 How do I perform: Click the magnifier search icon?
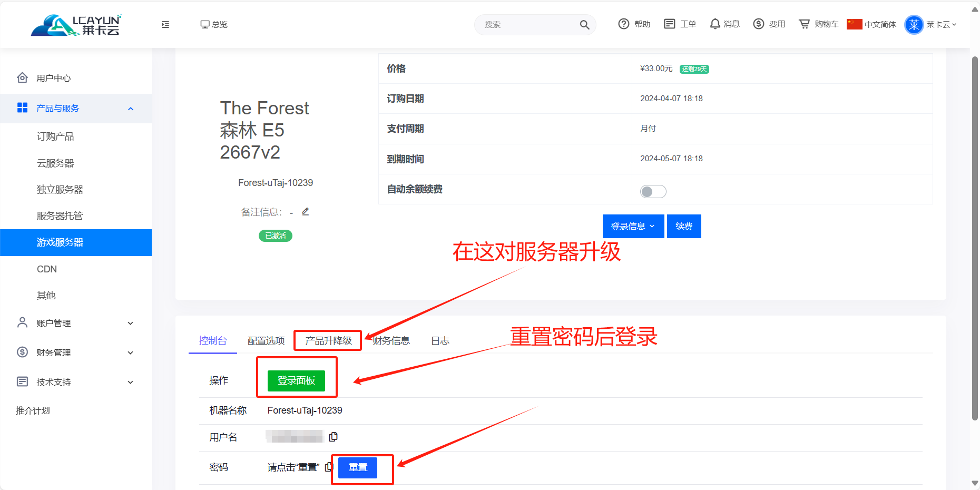(584, 25)
